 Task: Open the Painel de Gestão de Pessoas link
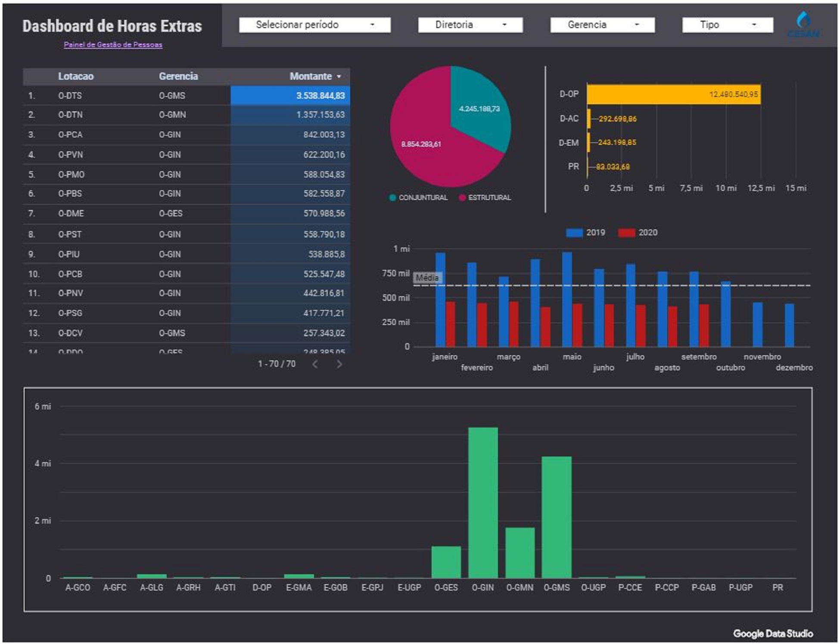[113, 44]
